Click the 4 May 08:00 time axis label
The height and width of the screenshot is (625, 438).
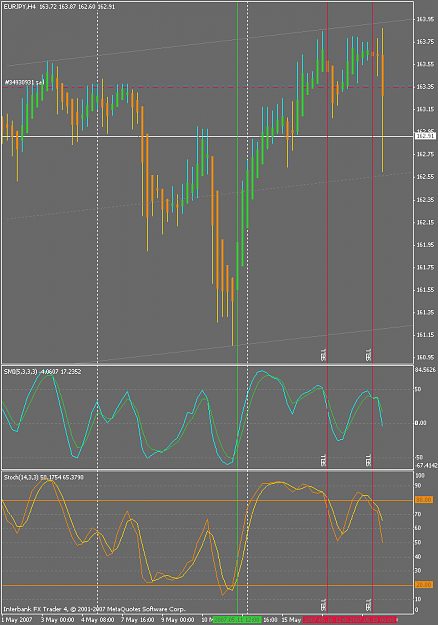pyautogui.click(x=97, y=620)
